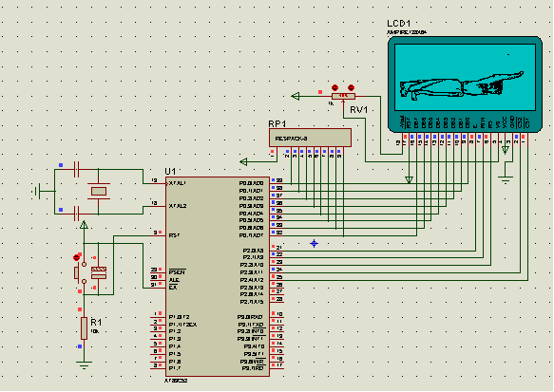Select the upper crystal load capacitor
This screenshot has width=554, height=392.
tap(77, 169)
